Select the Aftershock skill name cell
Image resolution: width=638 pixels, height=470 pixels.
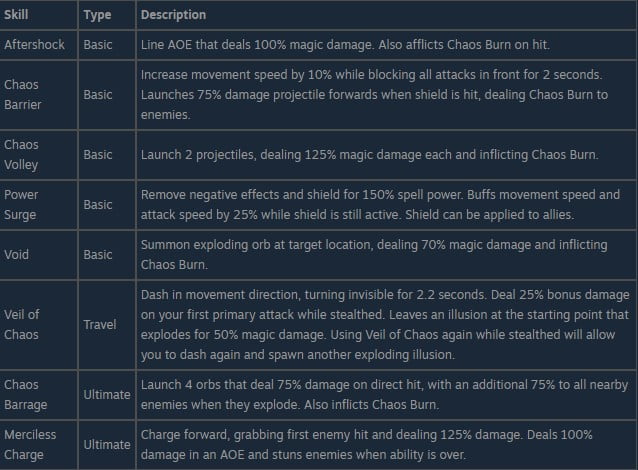(35, 45)
